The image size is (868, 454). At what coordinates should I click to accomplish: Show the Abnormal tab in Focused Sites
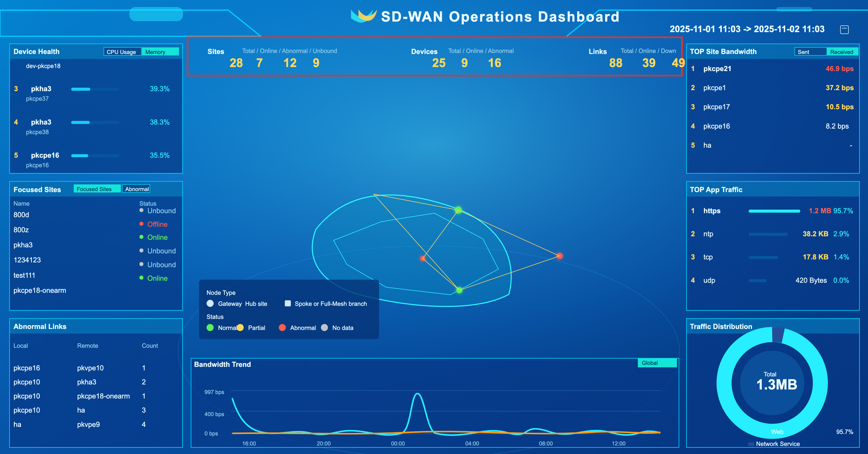point(136,189)
